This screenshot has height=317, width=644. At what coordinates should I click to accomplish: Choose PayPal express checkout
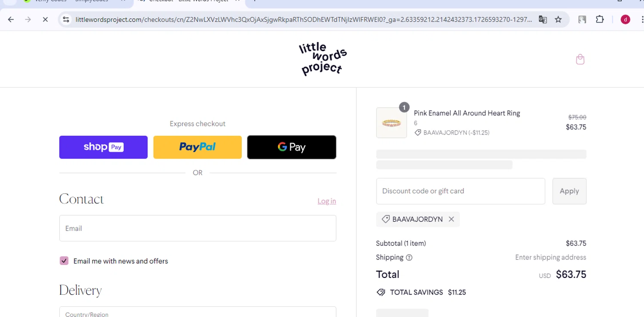click(197, 147)
